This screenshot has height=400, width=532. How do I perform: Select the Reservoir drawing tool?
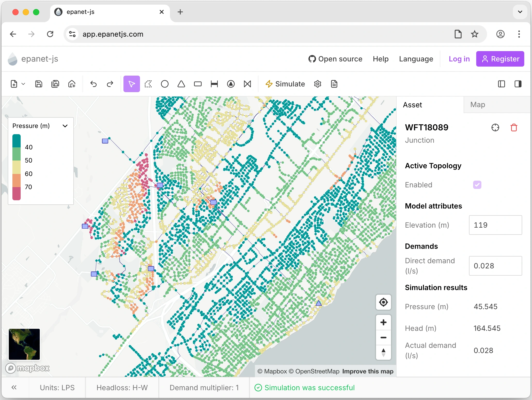181,84
